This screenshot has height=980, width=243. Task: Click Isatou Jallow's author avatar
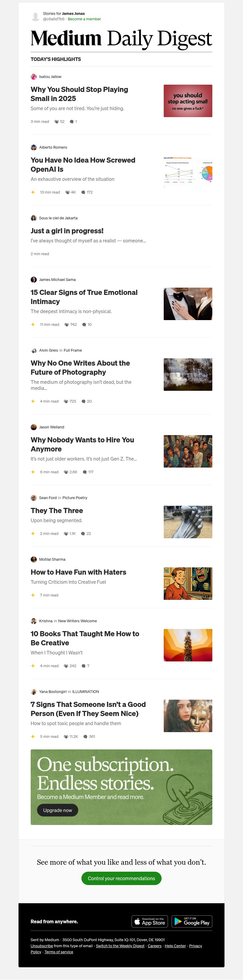click(33, 76)
